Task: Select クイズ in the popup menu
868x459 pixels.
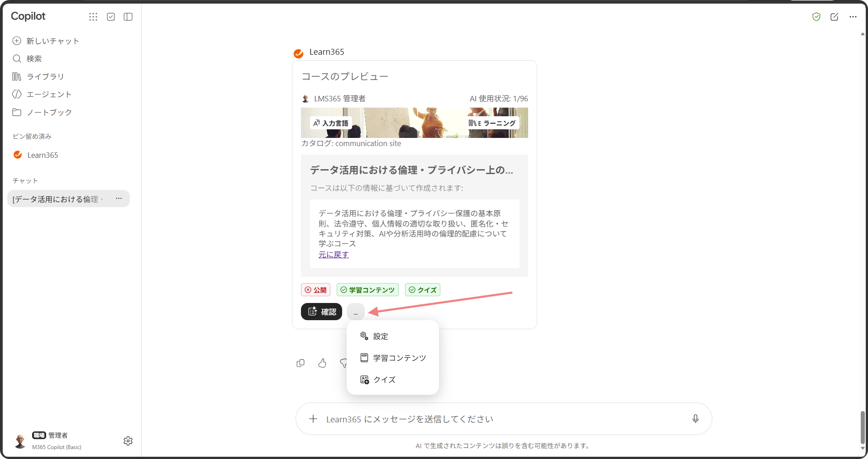Action: 393,380
